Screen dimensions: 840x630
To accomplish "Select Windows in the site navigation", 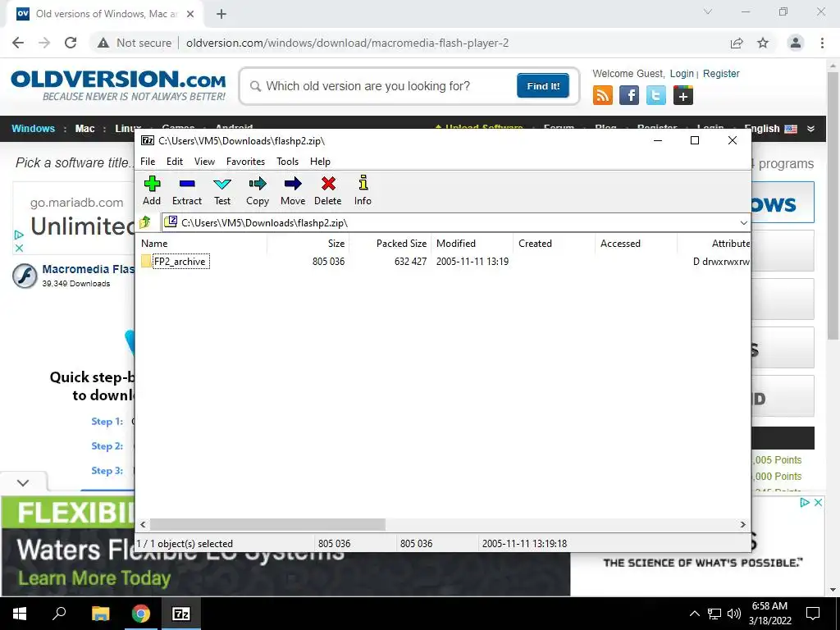I will click(33, 129).
